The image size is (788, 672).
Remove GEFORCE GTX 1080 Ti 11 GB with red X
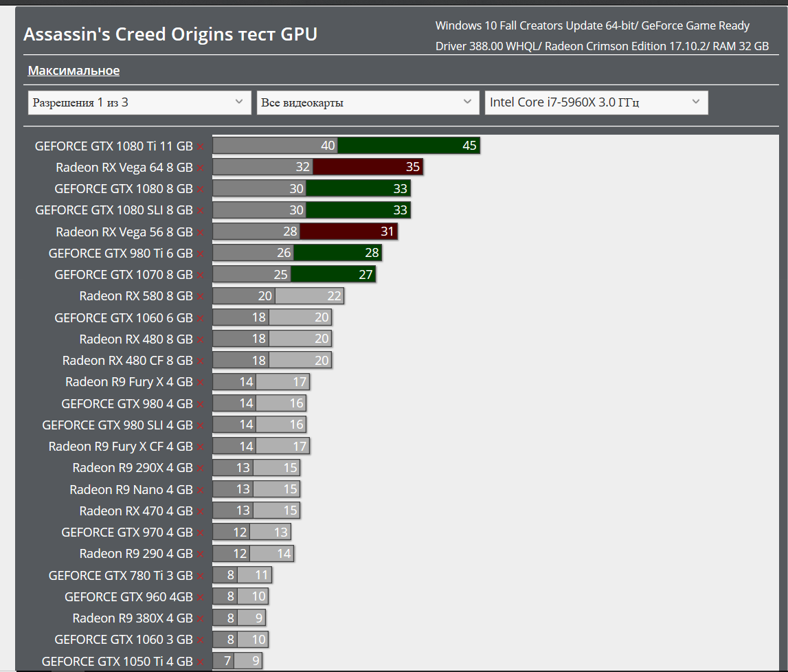[x=201, y=146]
